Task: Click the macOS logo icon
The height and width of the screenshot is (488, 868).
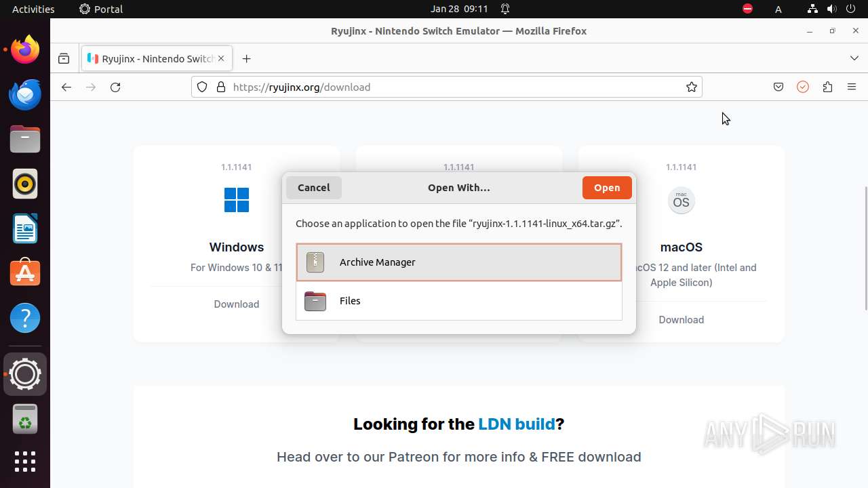Action: tap(682, 201)
